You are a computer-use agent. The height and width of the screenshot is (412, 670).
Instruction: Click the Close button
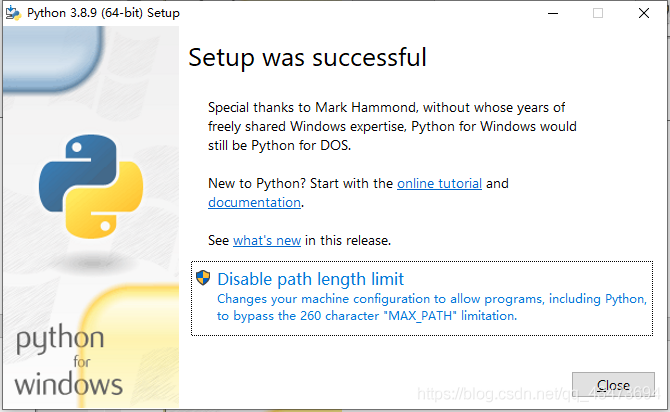(613, 385)
